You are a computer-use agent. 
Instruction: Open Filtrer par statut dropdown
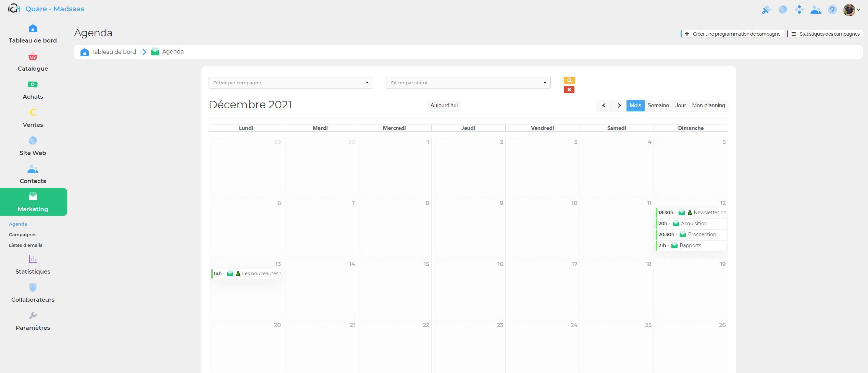[x=468, y=83]
